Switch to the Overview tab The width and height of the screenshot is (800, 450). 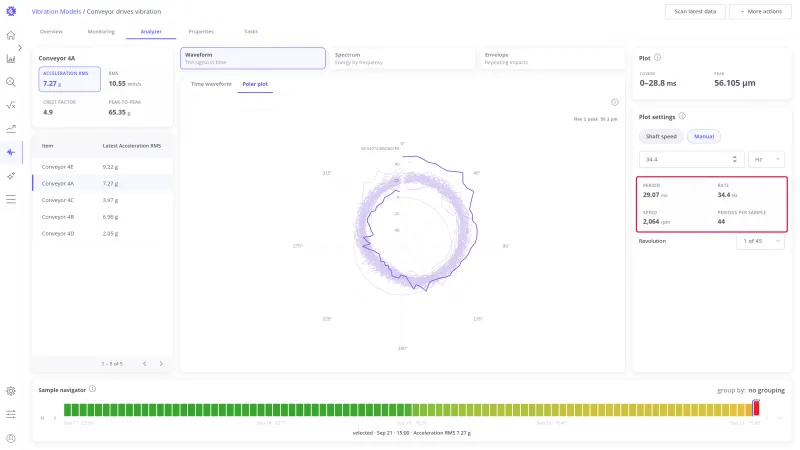pos(51,32)
